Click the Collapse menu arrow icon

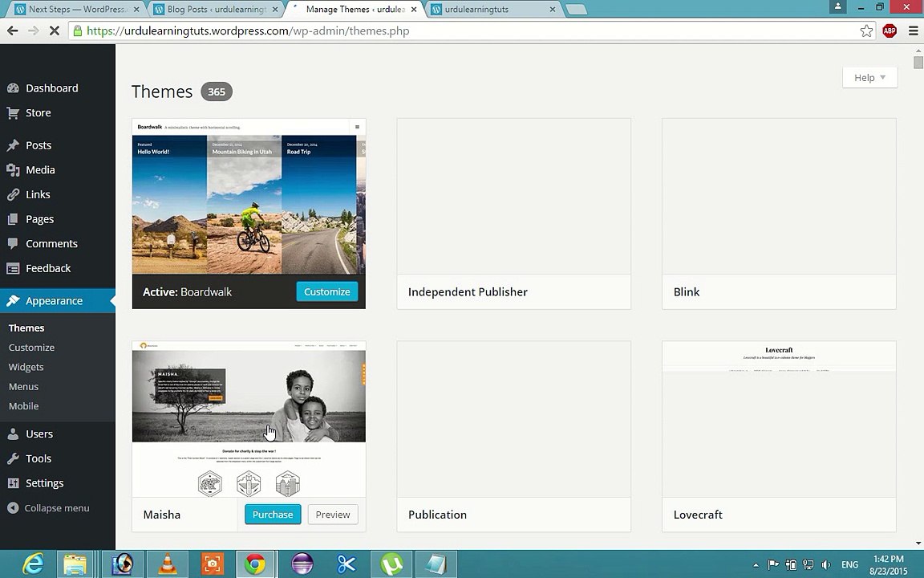point(13,508)
